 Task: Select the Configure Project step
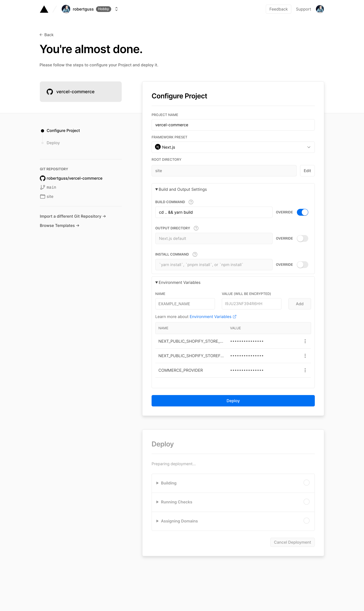click(63, 131)
